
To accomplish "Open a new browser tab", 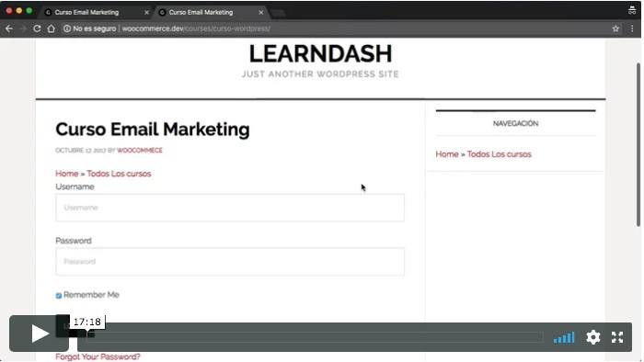I will (279, 13).
